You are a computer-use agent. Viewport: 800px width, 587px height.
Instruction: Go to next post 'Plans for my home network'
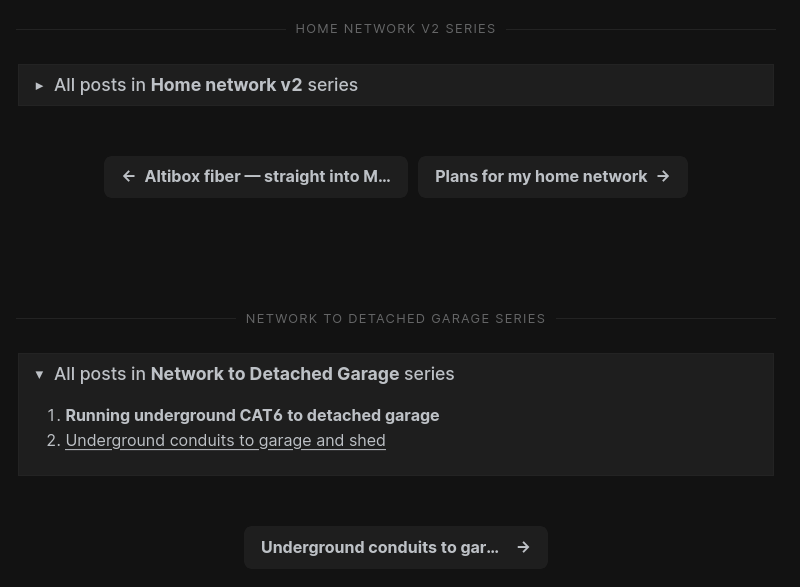(x=541, y=176)
